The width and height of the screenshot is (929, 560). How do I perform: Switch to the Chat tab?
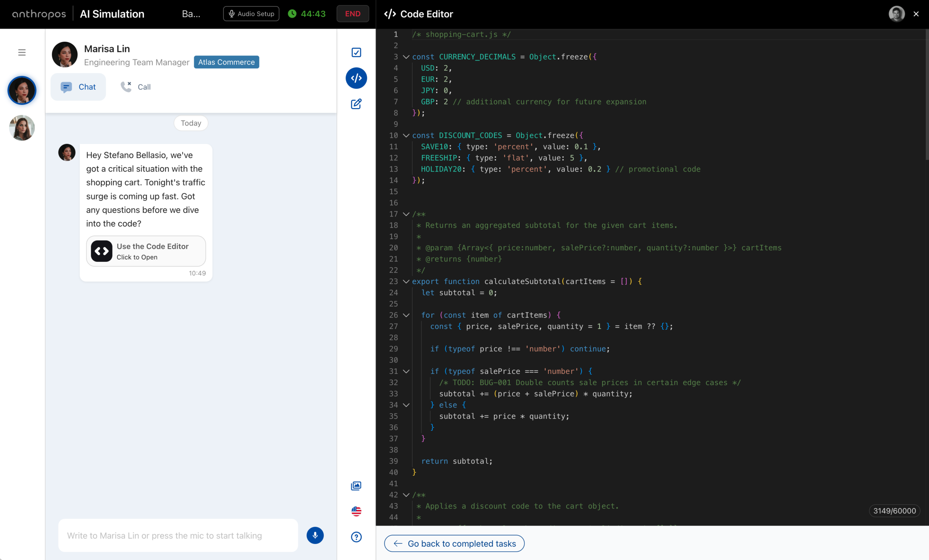pos(78,87)
